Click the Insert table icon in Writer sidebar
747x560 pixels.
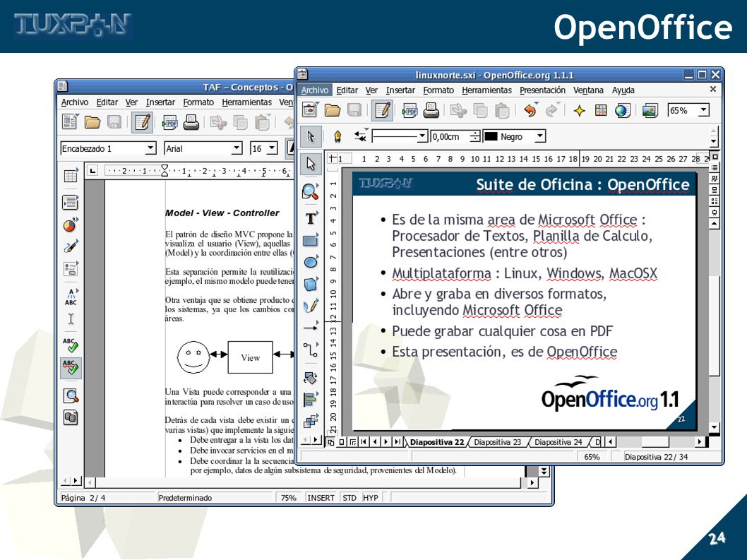tap(71, 175)
